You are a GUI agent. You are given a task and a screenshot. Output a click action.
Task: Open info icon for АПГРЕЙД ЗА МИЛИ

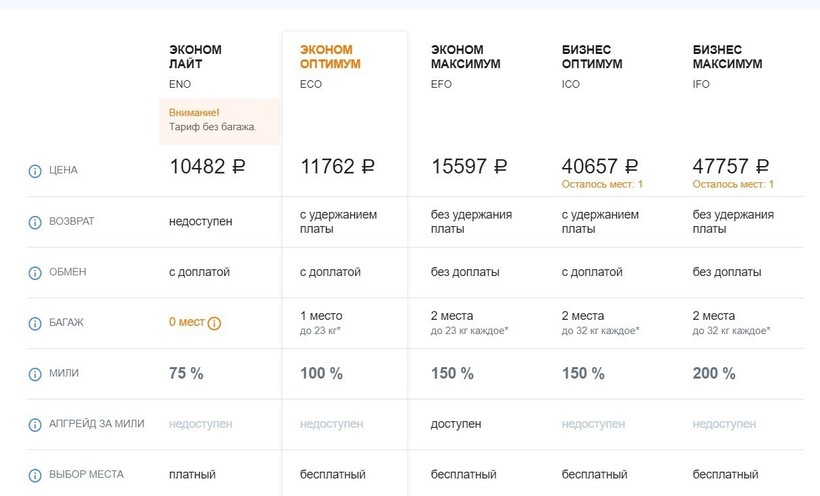[x=35, y=424]
